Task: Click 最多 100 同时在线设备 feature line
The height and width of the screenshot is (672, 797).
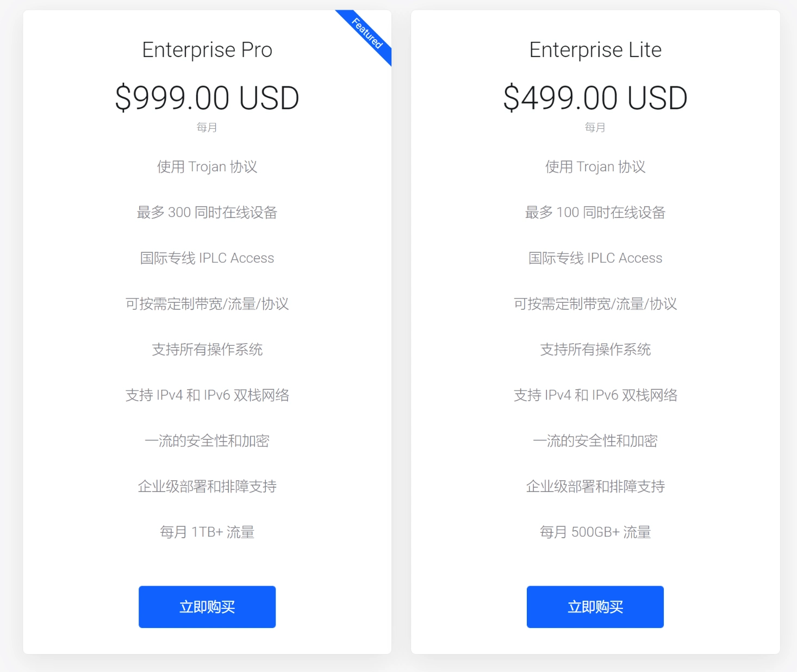Action: (x=595, y=212)
